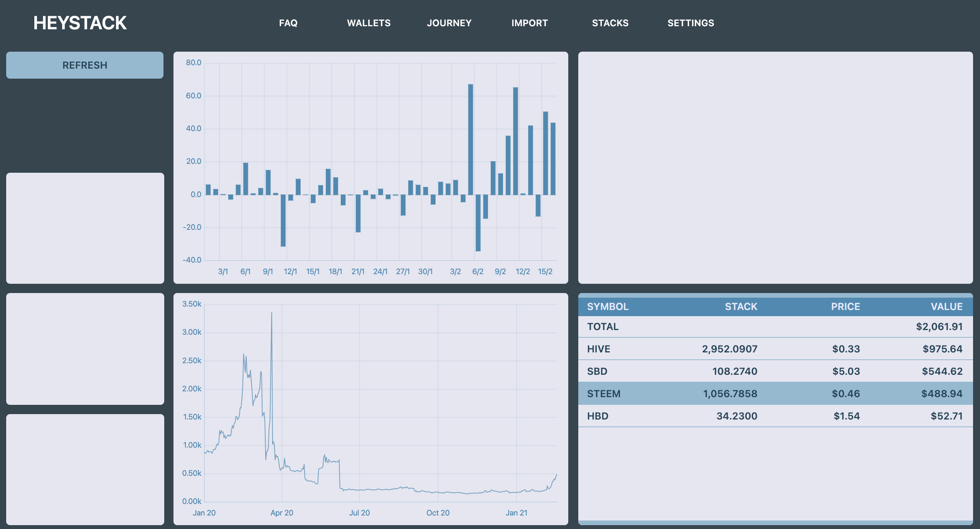980x529 pixels.
Task: Click the STACK column header
Action: coord(741,307)
